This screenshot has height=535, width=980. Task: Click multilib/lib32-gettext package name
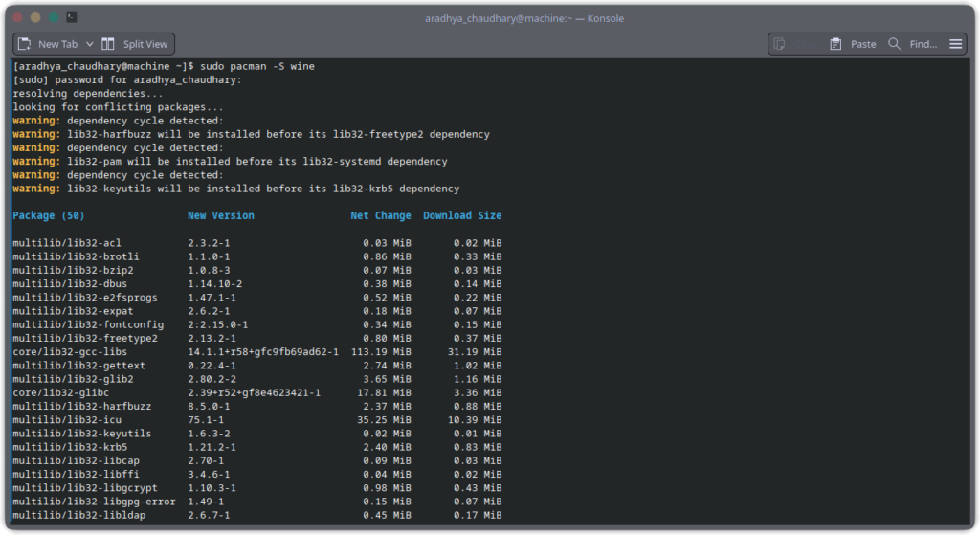click(x=78, y=367)
